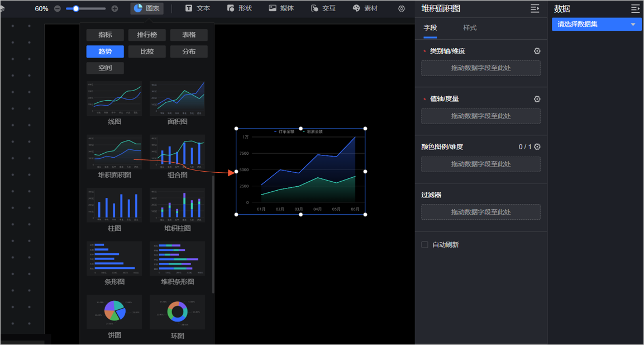
Task: Click the zoom out minus icon
Action: pos(58,8)
